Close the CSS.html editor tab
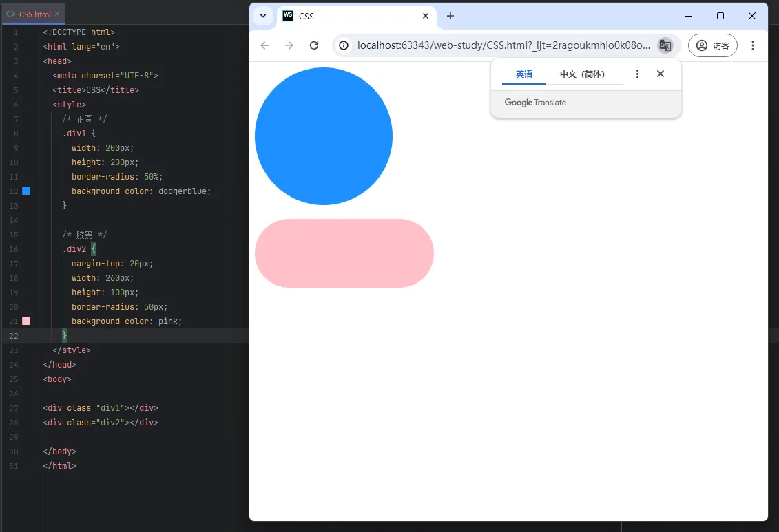This screenshot has height=532, width=779. tap(58, 14)
